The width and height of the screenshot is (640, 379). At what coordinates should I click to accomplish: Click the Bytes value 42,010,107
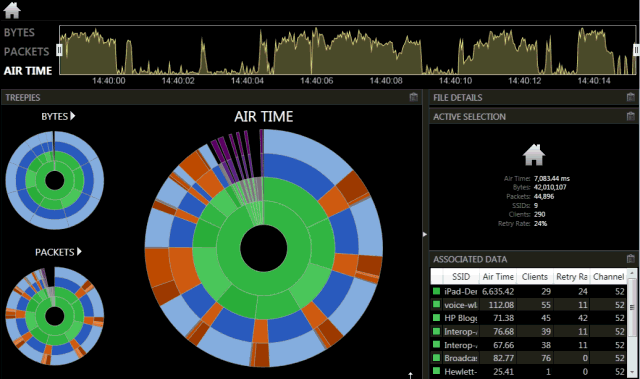550,187
